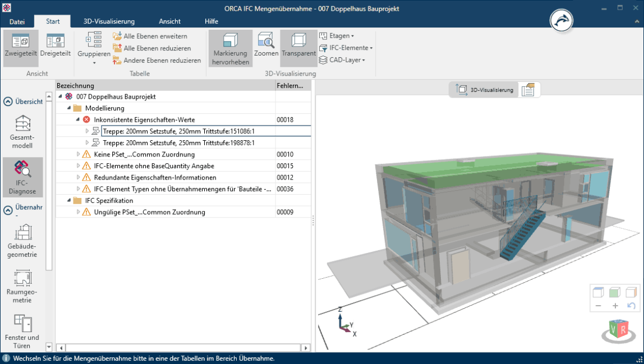Expand IFC-Element Typen ohne Übernahmemengen
The height and width of the screenshot is (364, 644).
[x=78, y=188]
